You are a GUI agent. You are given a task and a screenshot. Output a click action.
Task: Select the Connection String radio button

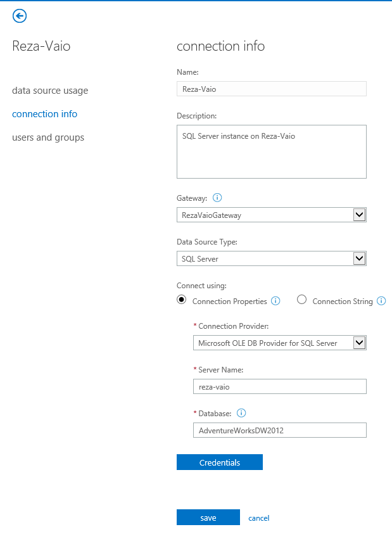[301, 300]
